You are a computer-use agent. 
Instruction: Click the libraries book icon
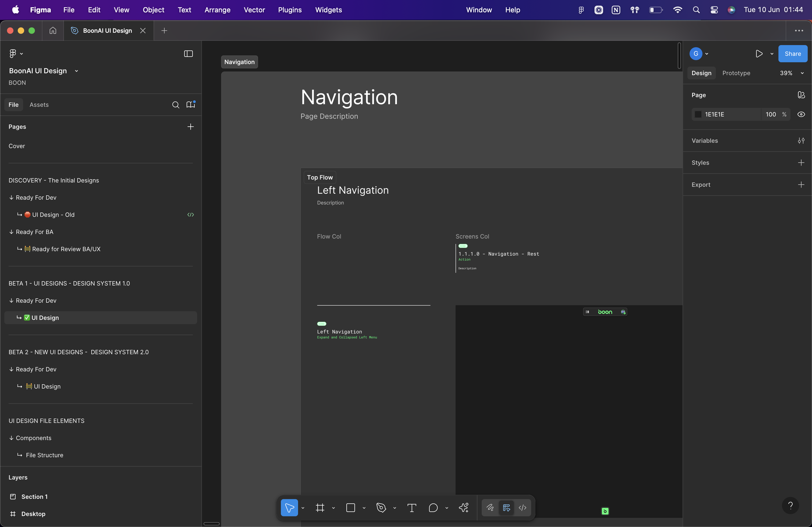tap(190, 105)
